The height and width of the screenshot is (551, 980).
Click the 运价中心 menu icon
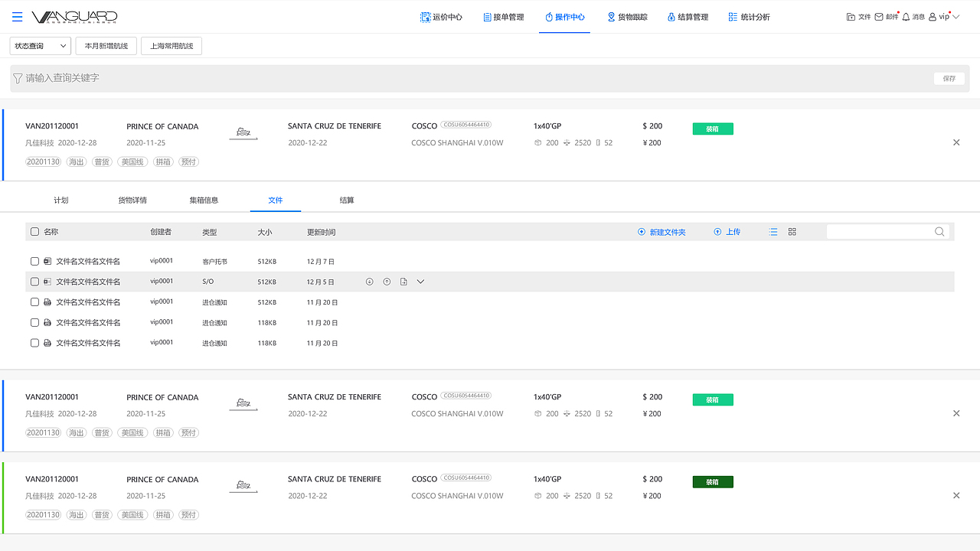click(425, 17)
